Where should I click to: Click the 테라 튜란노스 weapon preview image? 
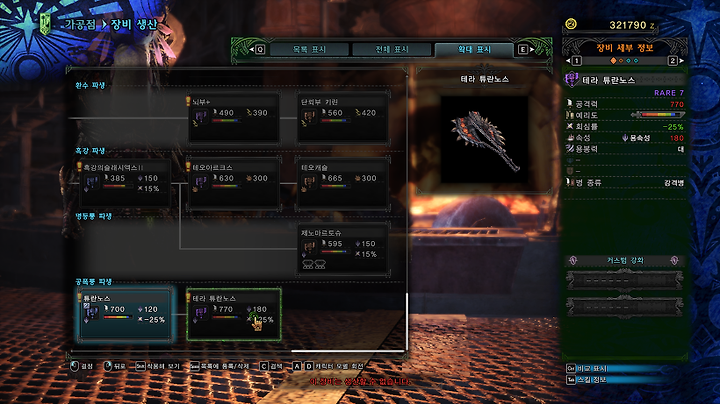click(484, 139)
